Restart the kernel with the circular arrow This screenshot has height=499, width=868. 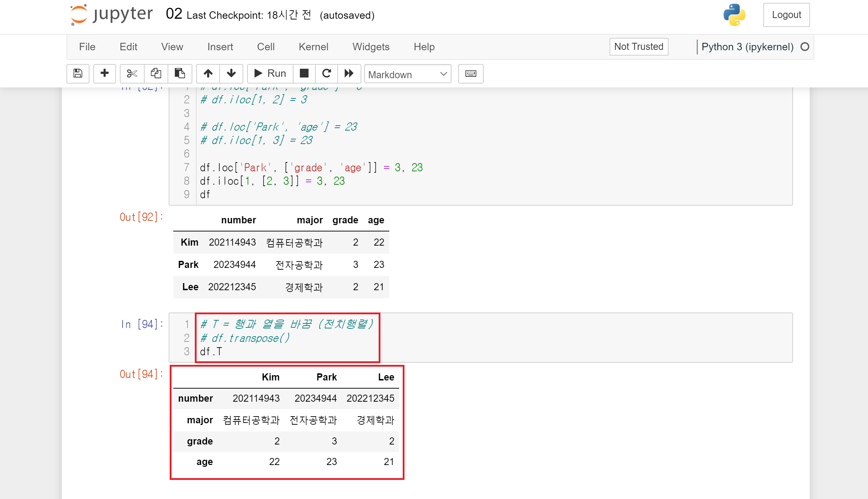(x=326, y=74)
